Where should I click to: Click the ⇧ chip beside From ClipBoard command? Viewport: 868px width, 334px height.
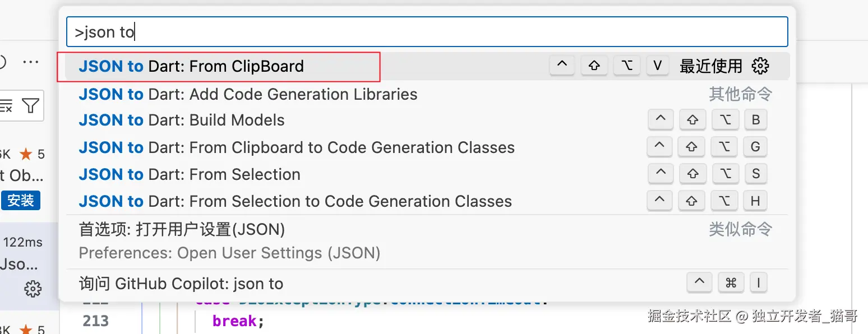594,65
